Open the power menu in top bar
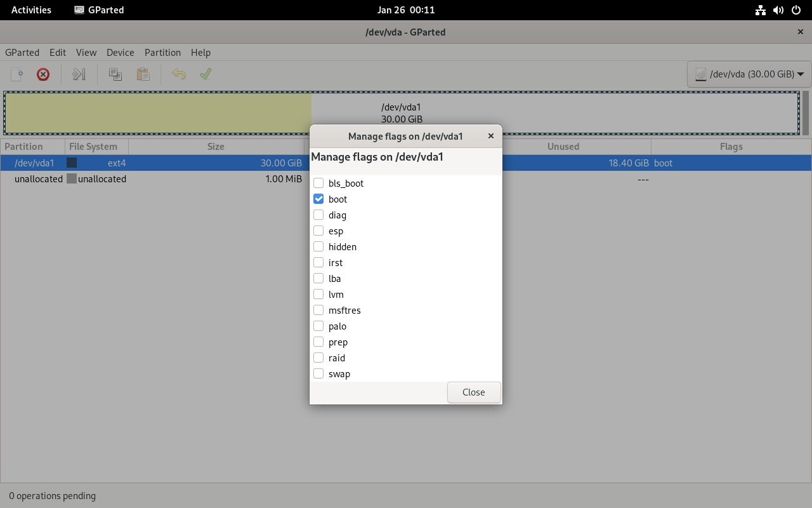Image resolution: width=812 pixels, height=508 pixels. 796,10
